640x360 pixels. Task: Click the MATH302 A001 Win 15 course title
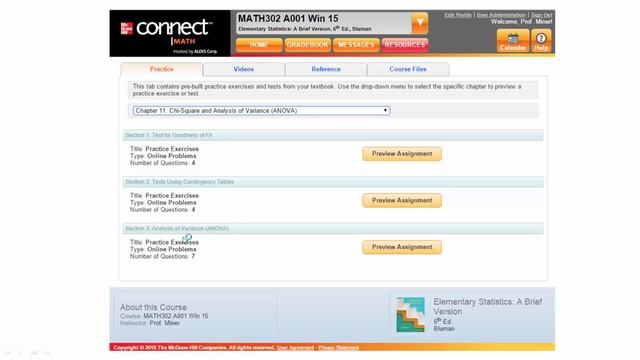(x=288, y=19)
